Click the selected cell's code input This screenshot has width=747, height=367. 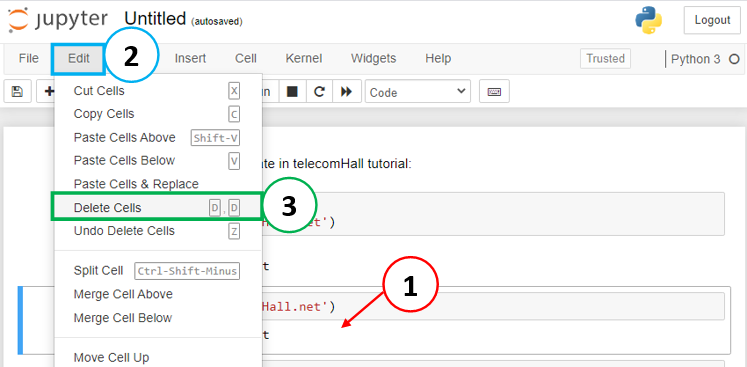[x=493, y=306]
